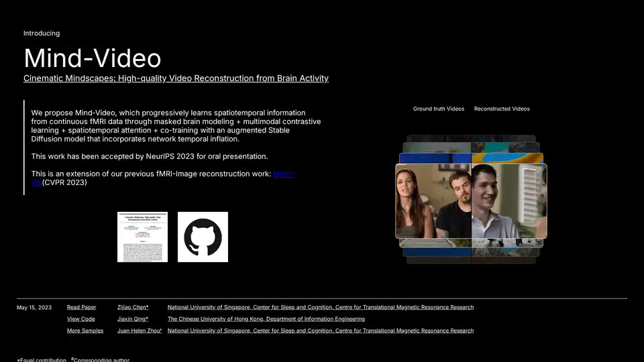Follow the Mind-Vis previous work link
Screen dimensions: 644x362
pyautogui.click(x=284, y=174)
